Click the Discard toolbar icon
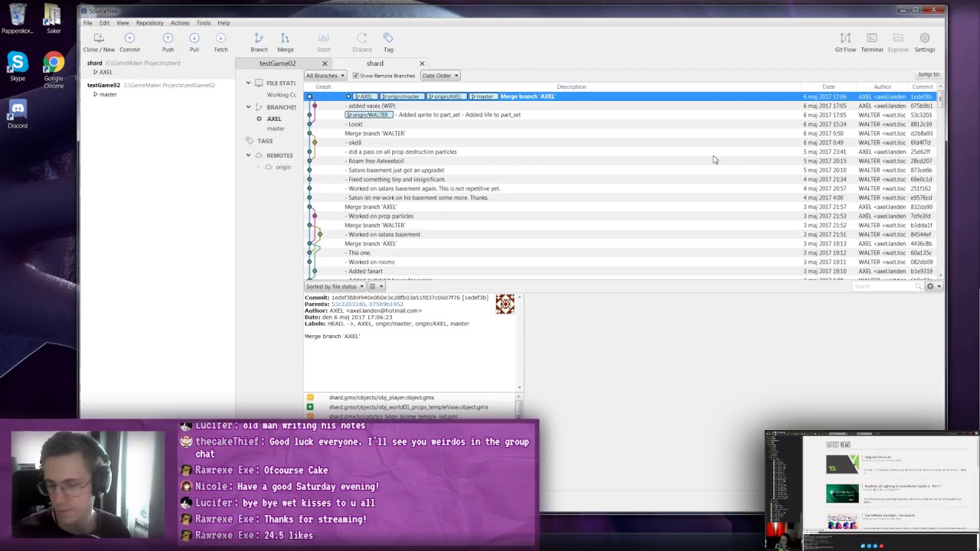This screenshot has height=551, width=980. tap(362, 42)
